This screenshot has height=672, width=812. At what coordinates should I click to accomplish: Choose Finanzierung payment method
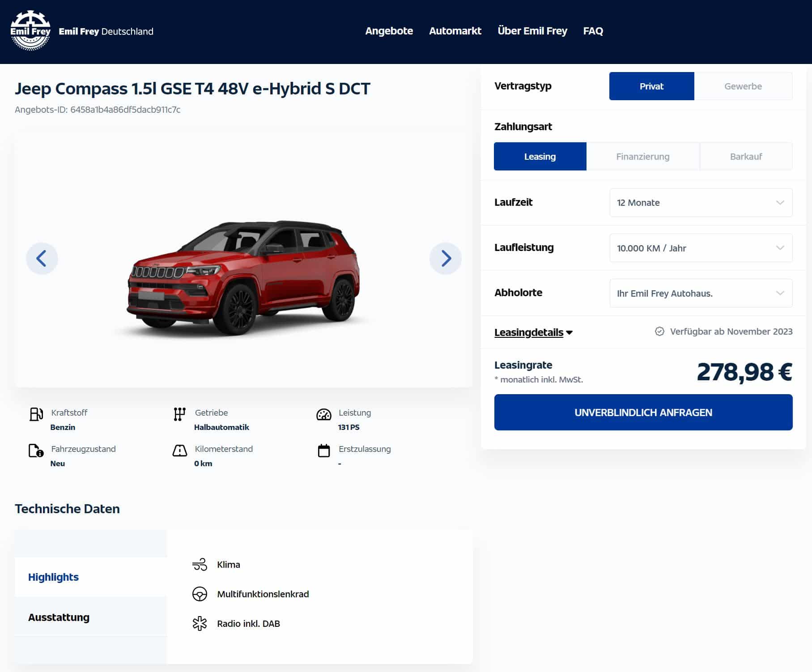[x=643, y=156]
